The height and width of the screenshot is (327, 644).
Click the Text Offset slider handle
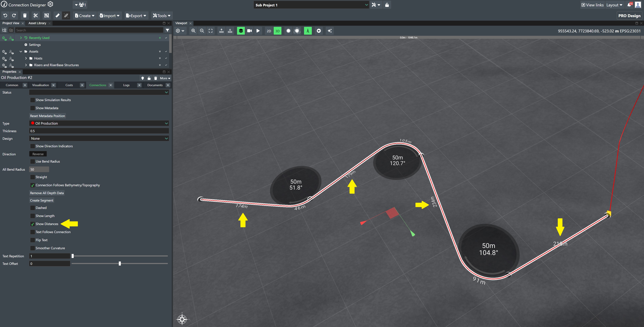(120, 264)
